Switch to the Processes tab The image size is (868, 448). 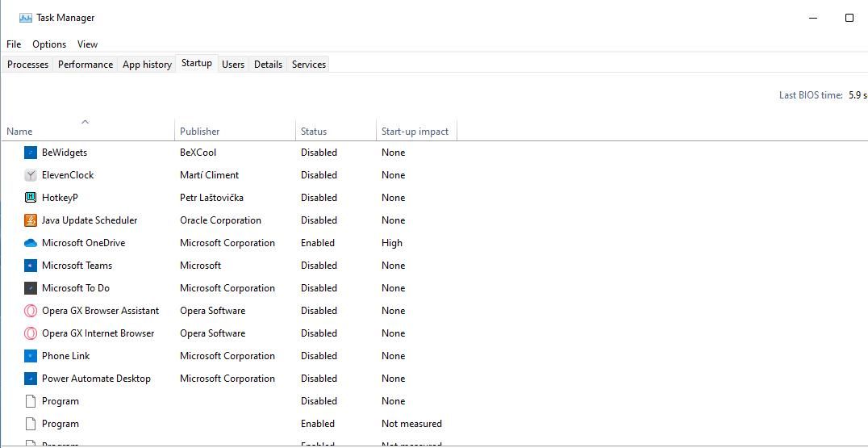pos(28,65)
